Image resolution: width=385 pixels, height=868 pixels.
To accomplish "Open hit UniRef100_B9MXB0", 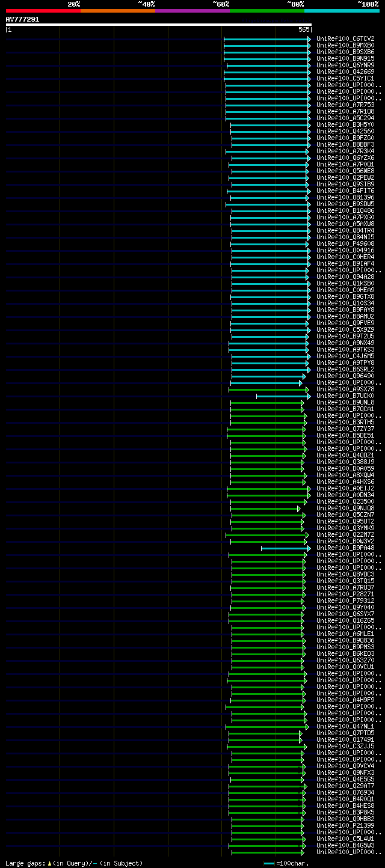I will (x=345, y=45).
